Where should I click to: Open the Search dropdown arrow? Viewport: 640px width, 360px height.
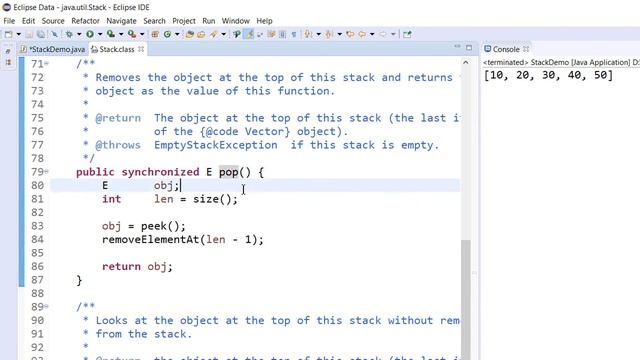point(224,34)
